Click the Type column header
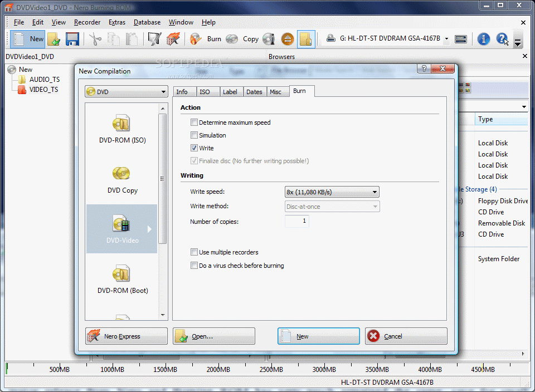 (501, 119)
